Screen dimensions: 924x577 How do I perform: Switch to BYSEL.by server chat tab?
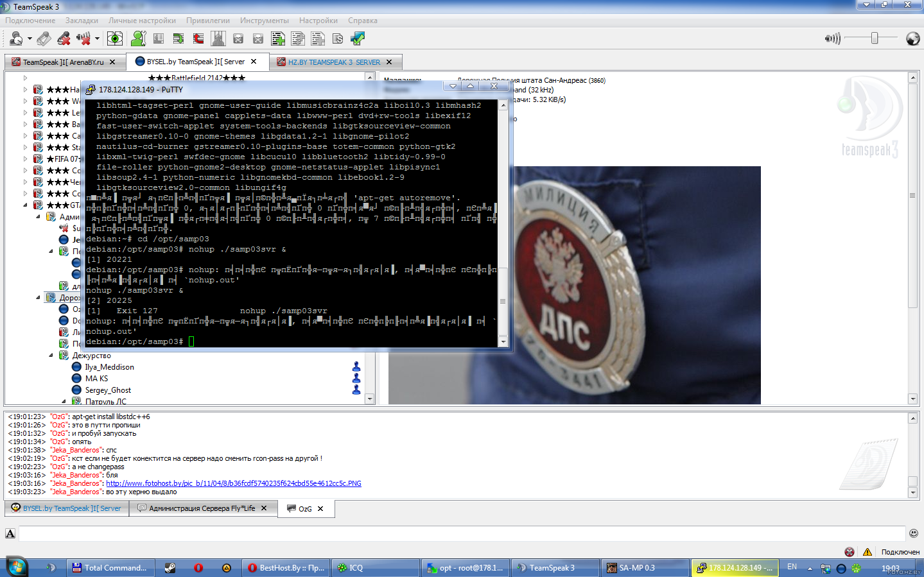click(65, 508)
